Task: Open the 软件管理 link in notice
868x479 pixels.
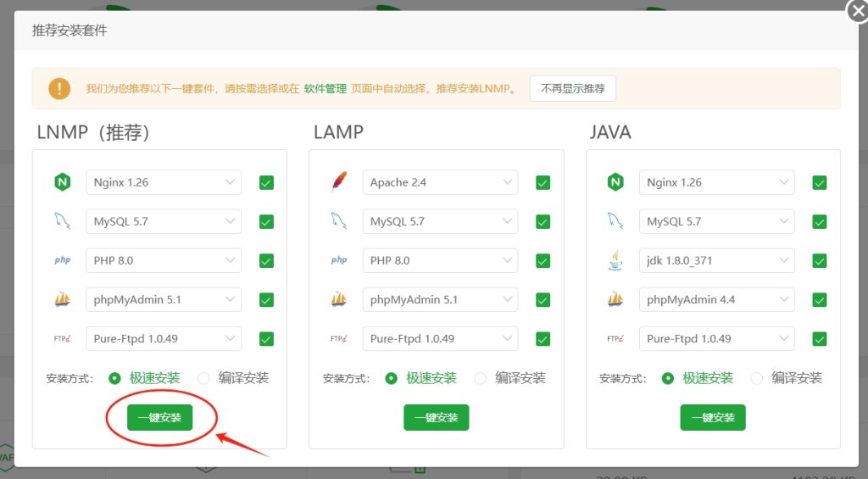Action: 325,89
